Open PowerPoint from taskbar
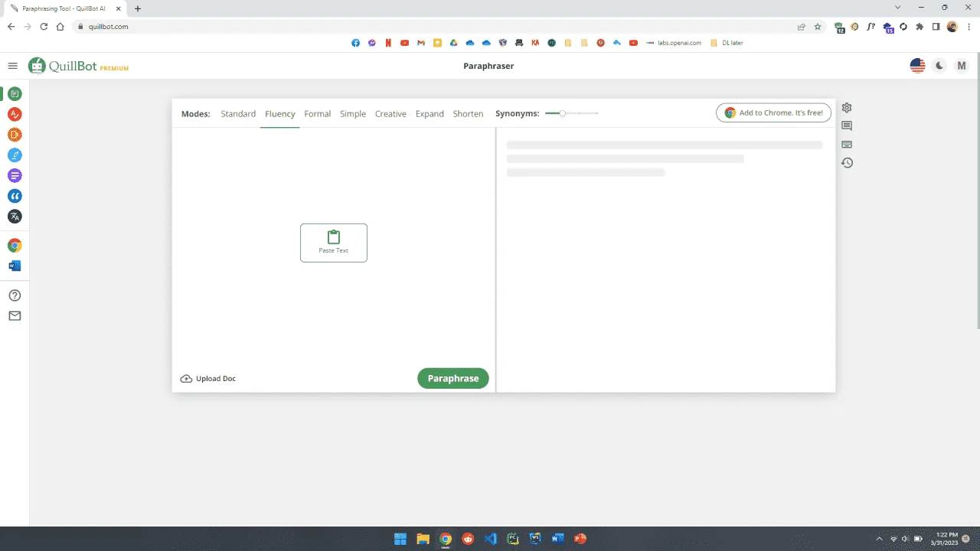 coord(580,539)
